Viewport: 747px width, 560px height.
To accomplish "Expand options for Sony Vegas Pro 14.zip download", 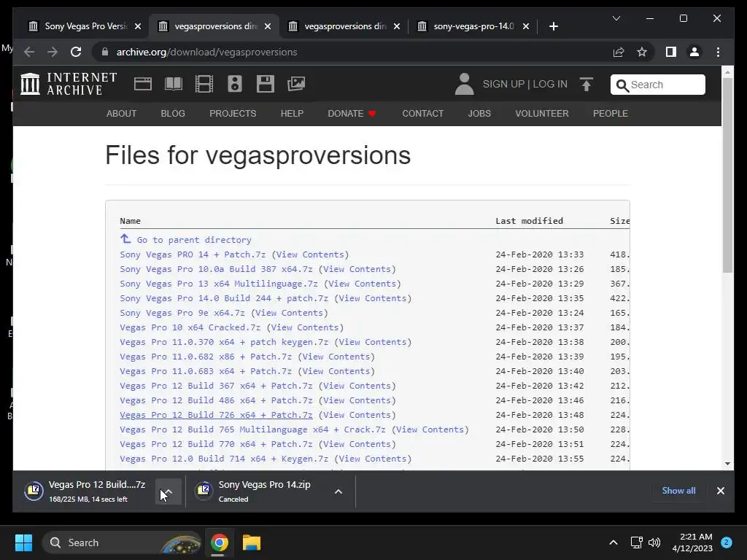I will click(x=338, y=491).
